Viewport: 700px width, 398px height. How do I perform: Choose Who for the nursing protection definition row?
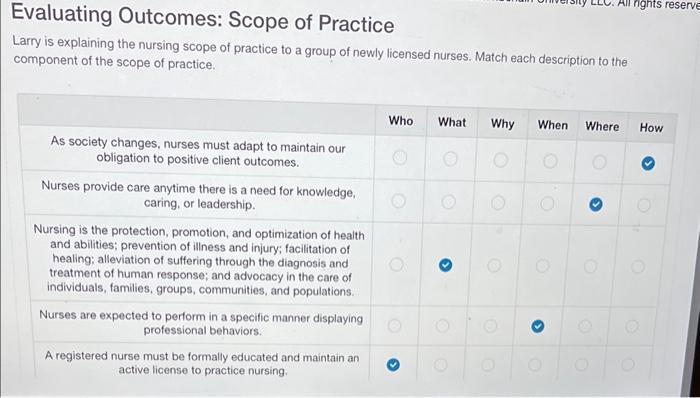tap(396, 265)
